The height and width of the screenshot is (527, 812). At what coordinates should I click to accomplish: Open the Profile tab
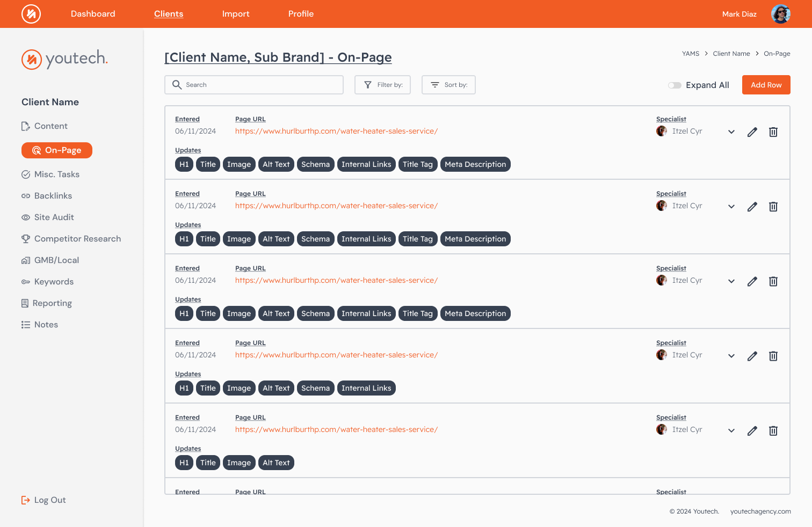[301, 14]
